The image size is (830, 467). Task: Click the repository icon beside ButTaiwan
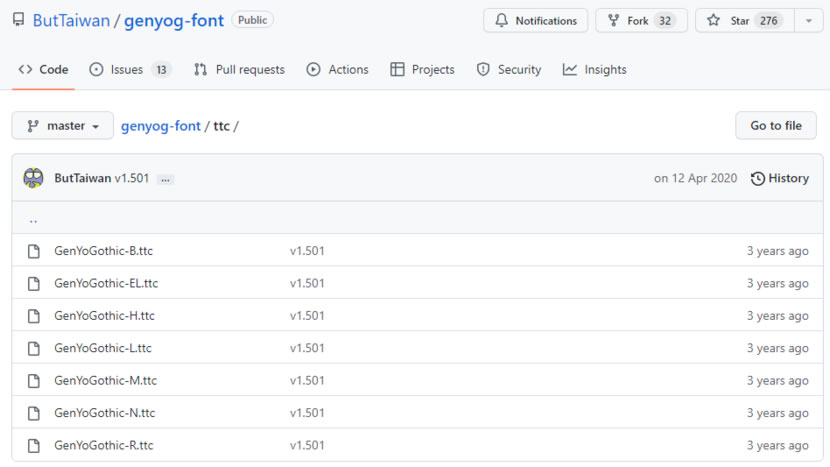[19, 20]
